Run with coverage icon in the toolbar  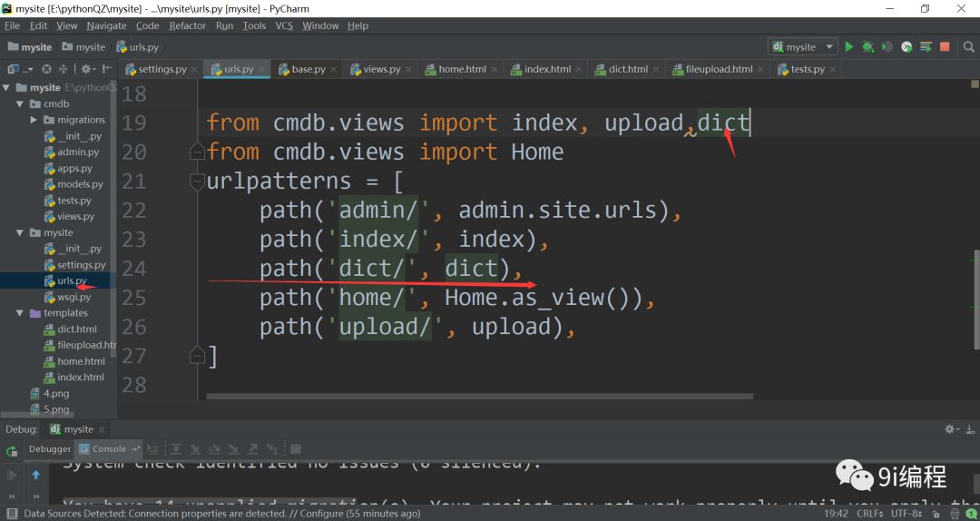click(887, 47)
